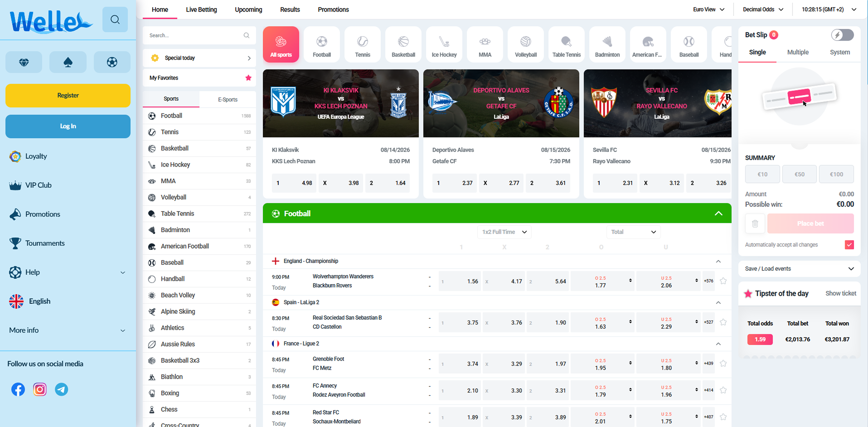Open the time zone GMT +2 dropdown
The width and height of the screenshot is (868, 427).
(829, 10)
